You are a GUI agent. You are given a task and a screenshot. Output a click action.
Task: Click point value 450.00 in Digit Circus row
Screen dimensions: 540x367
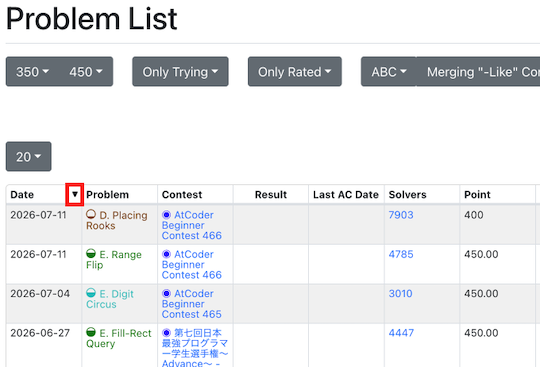(x=481, y=293)
